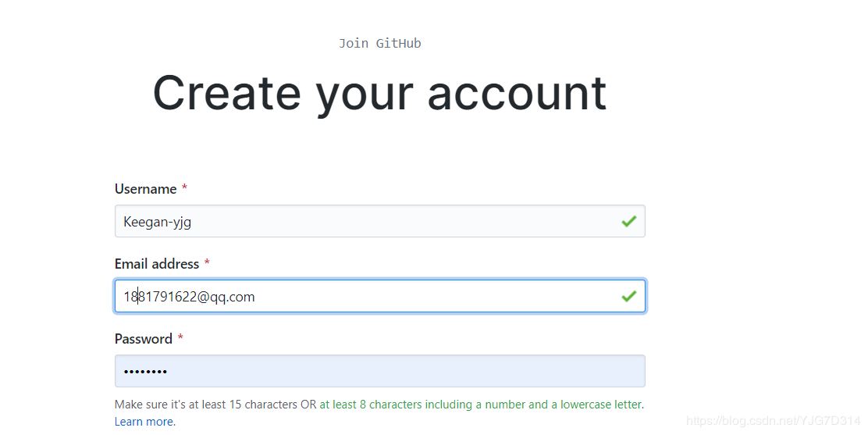Click the red asterisk beside Username label
Screen dimensions: 868x435
point(184,189)
